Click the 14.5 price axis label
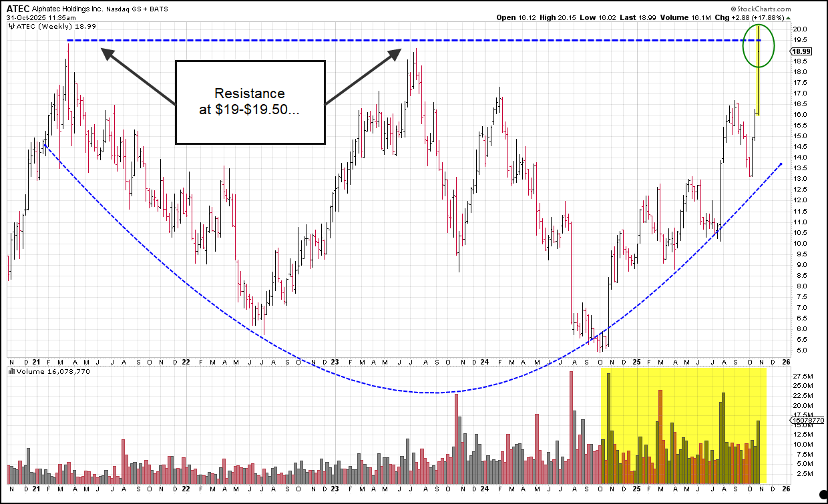 [x=801, y=146]
